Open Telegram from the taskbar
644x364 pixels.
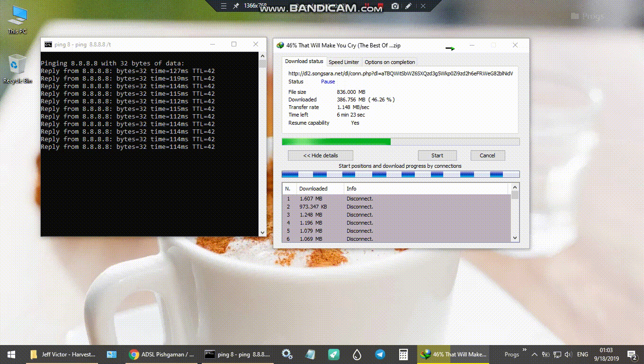[x=380, y=354]
